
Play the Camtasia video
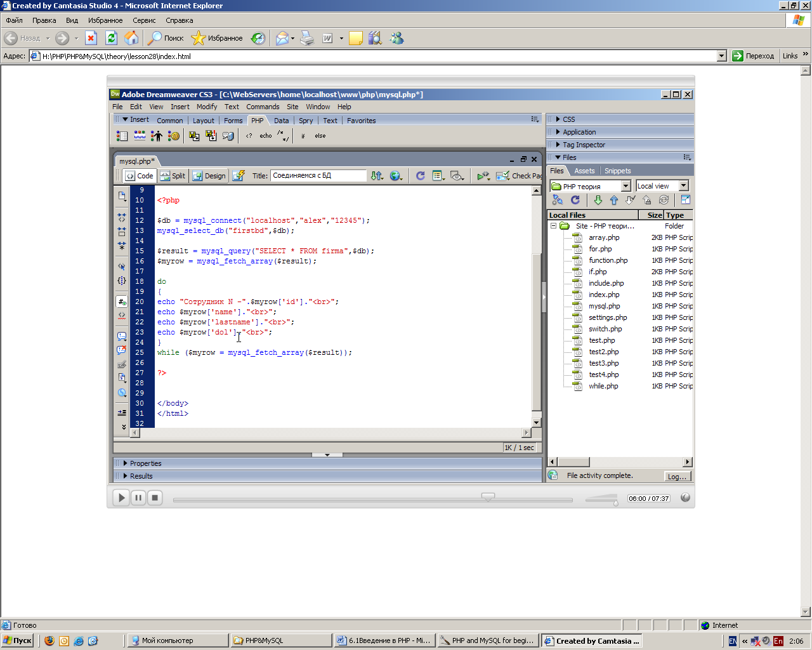click(x=121, y=498)
